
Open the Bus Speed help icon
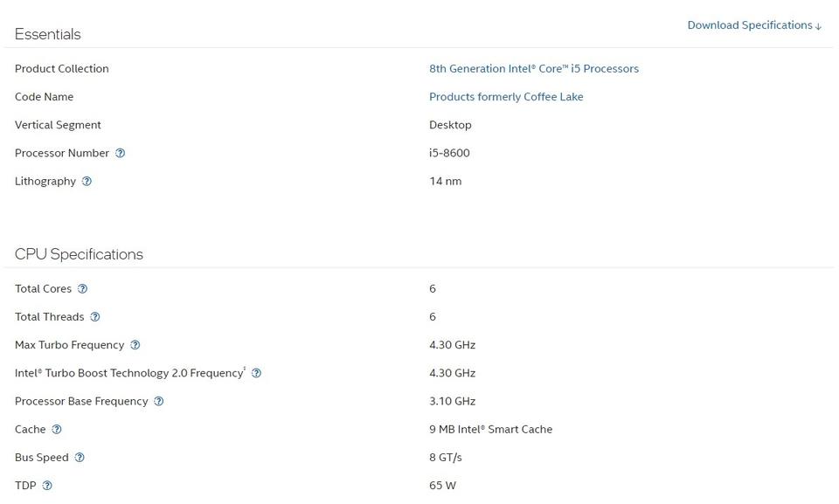point(80,457)
